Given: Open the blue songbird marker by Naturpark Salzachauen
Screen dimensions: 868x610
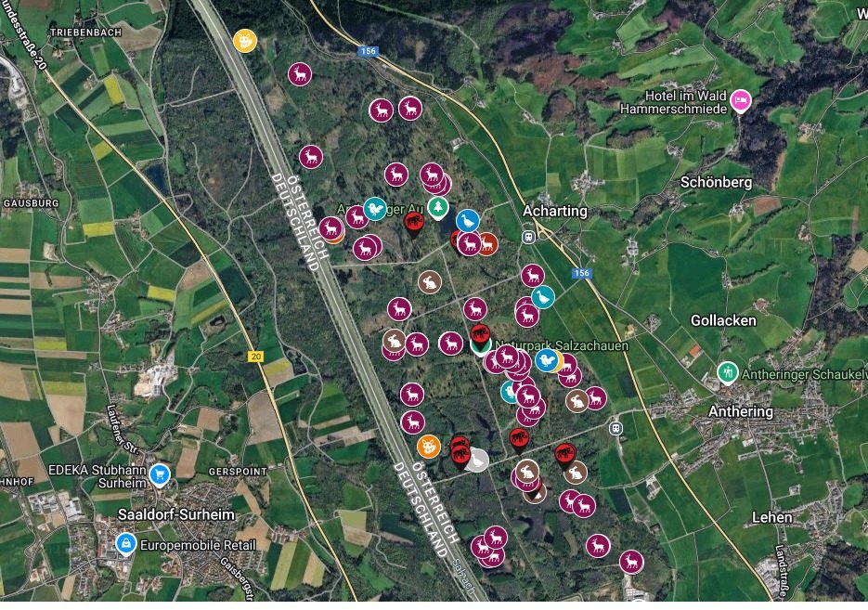Looking at the screenshot, I should click(547, 361).
